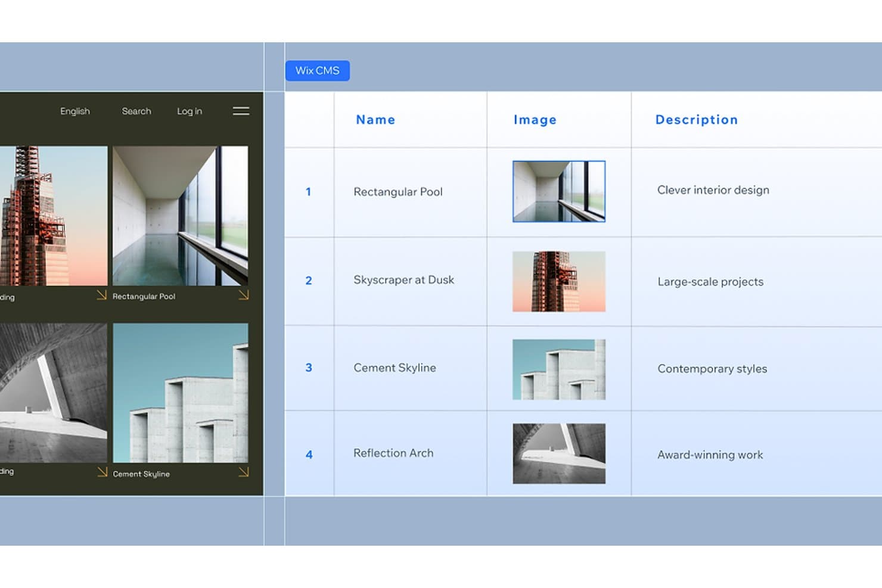Click the Rectangular Pool gallery caption

pos(144,296)
